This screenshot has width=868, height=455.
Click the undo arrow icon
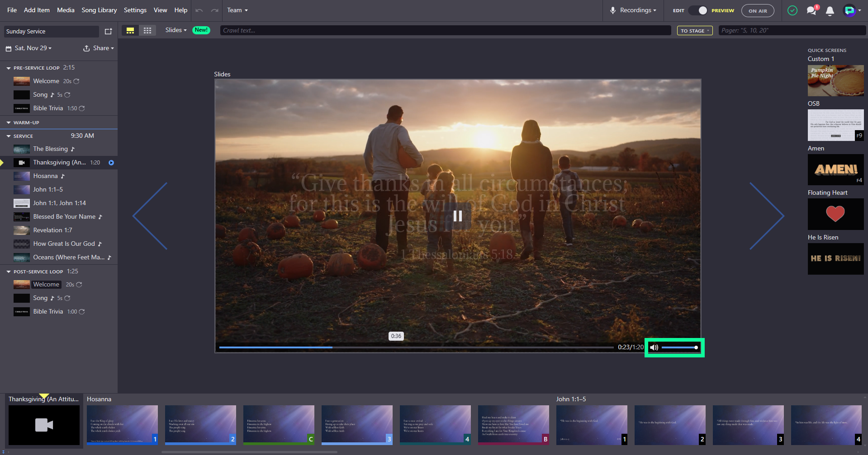[x=199, y=10]
